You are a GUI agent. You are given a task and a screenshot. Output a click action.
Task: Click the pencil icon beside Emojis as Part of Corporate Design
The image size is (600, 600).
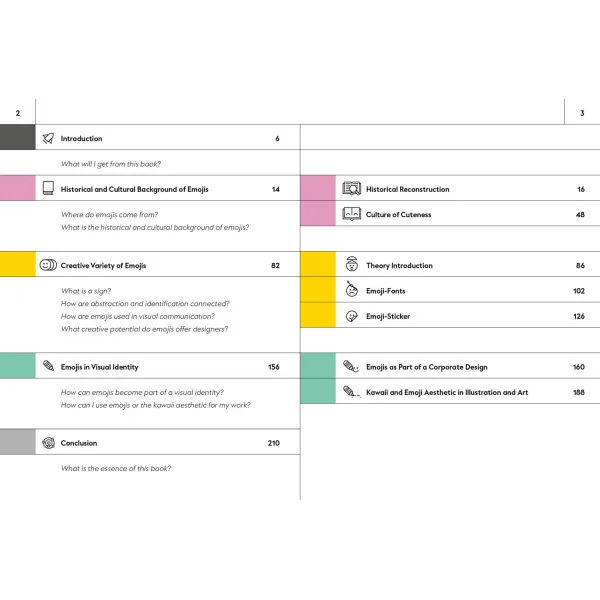[351, 366]
